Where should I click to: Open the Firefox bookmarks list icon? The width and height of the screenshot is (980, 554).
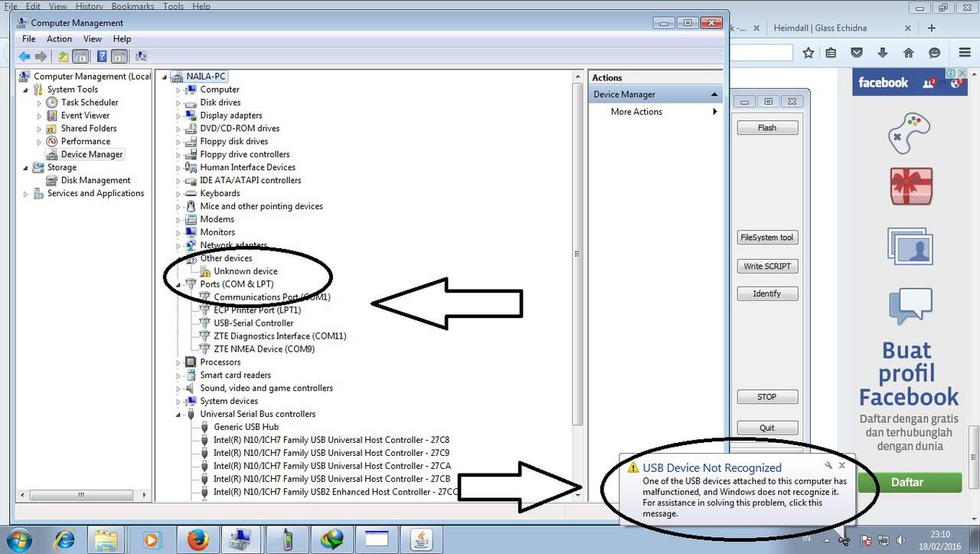[x=831, y=53]
